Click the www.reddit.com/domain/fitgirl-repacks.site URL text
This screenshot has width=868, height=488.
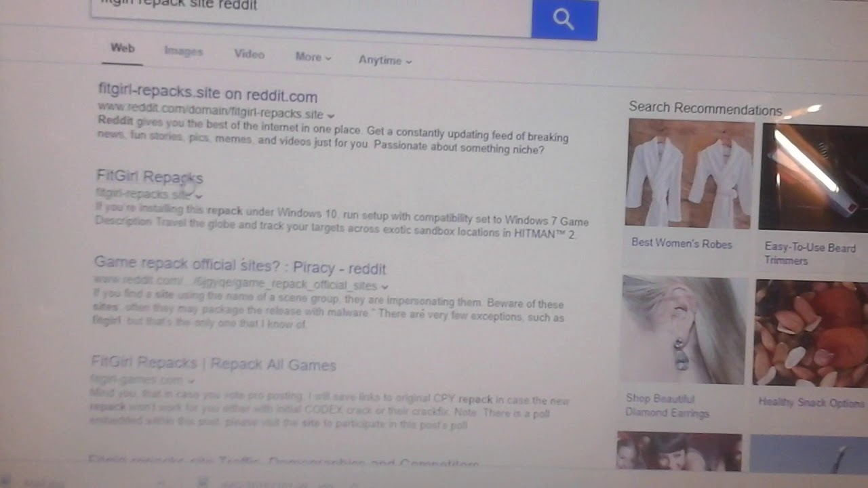coord(211,110)
